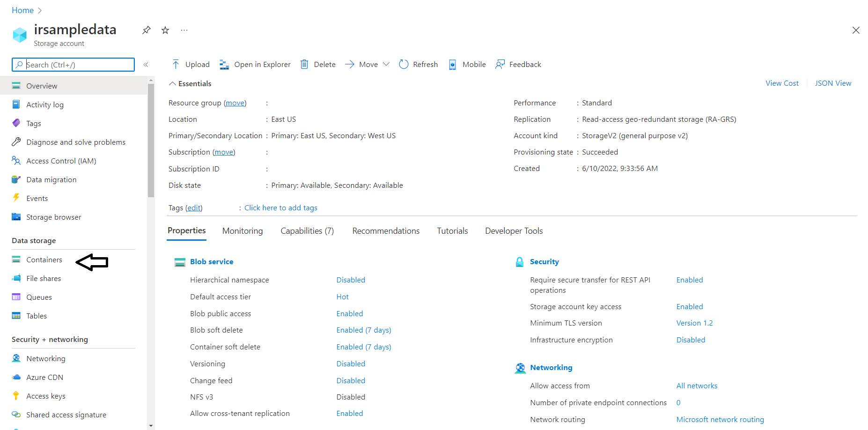Viewport: 868px width, 430px height.
Task: Open the Queues service
Action: (39, 297)
